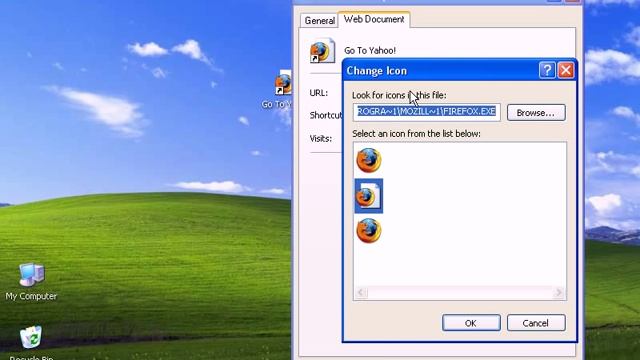The height and width of the screenshot is (360, 640).
Task: Click the 'Visits:' label in properties
Action: (320, 138)
